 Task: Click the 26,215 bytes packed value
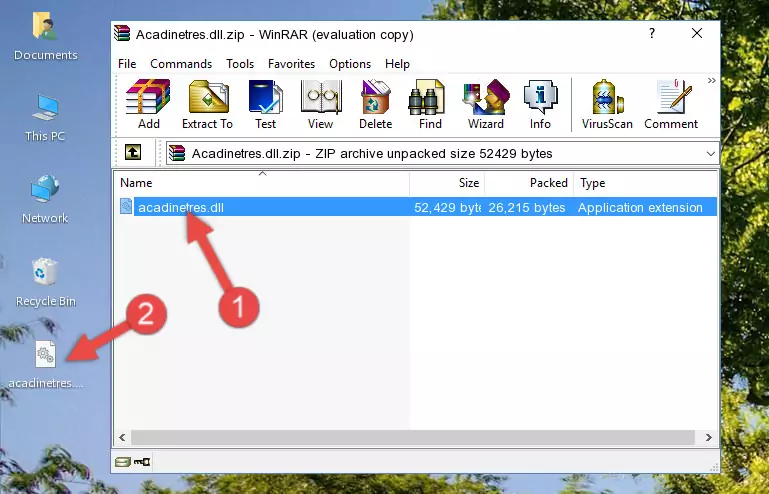coord(527,208)
